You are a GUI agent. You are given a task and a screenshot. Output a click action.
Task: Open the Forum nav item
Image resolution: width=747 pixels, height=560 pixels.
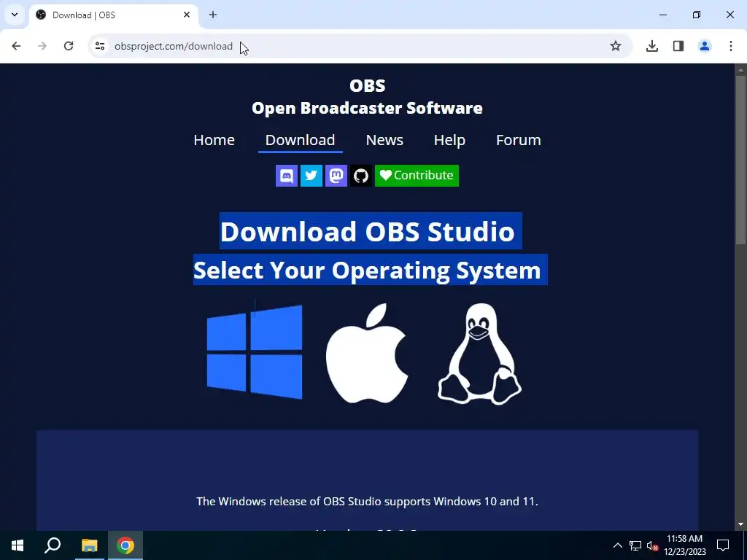pos(519,140)
